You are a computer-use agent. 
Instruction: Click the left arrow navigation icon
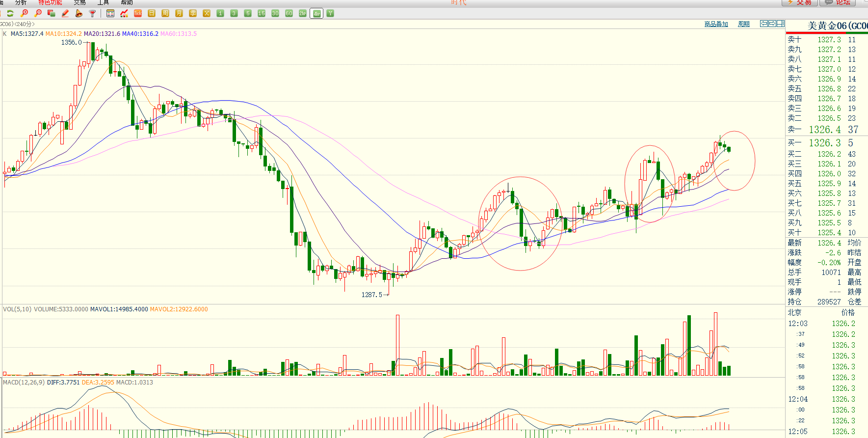(764, 24)
